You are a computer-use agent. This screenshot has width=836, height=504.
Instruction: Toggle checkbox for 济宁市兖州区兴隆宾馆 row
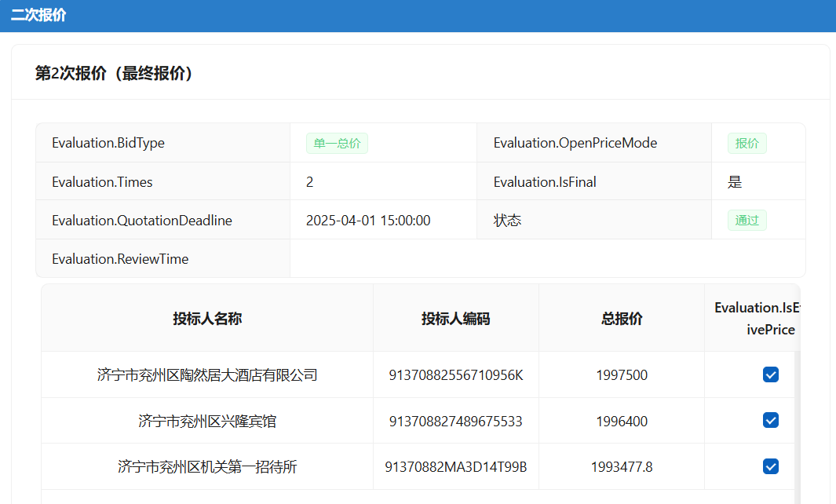click(770, 420)
